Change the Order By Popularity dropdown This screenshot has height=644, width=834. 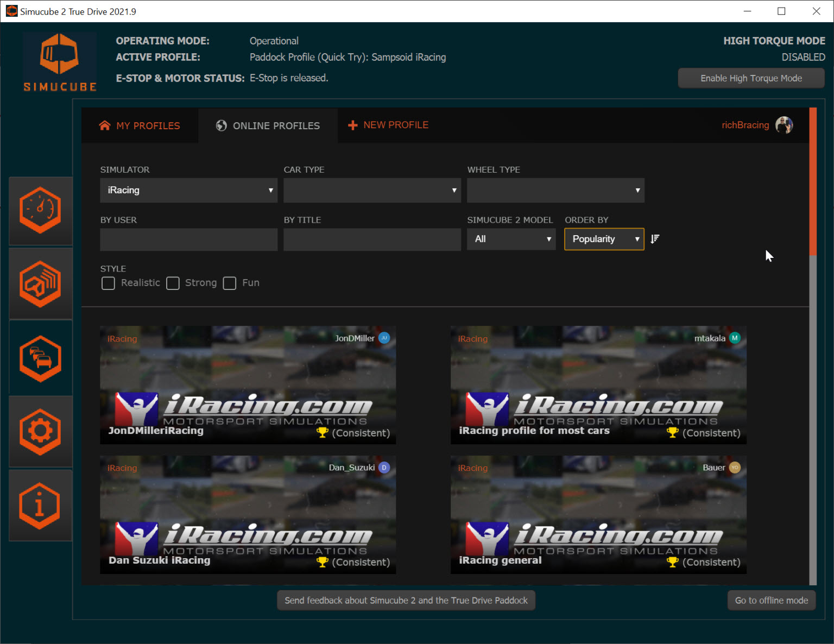tap(604, 239)
